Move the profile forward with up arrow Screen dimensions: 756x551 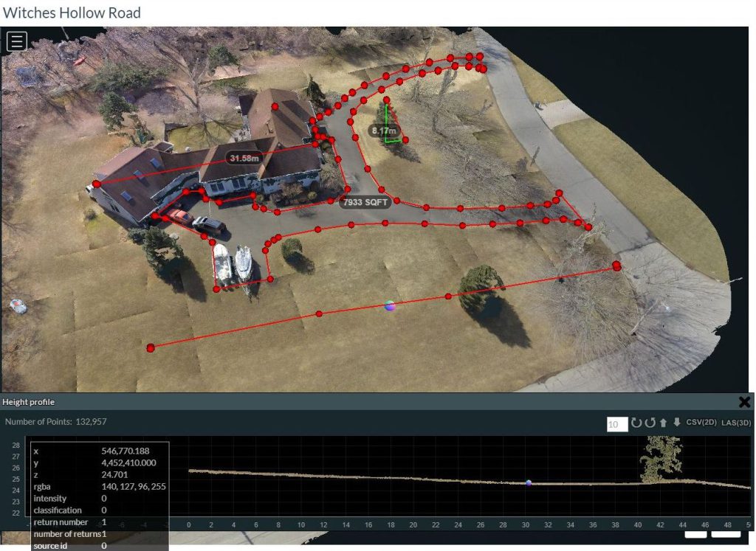664,423
